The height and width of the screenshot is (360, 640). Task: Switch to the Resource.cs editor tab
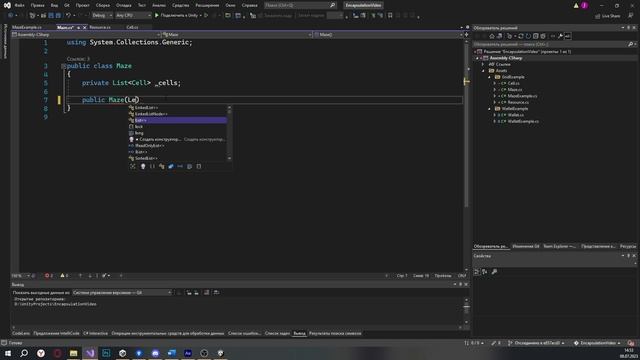100,27
